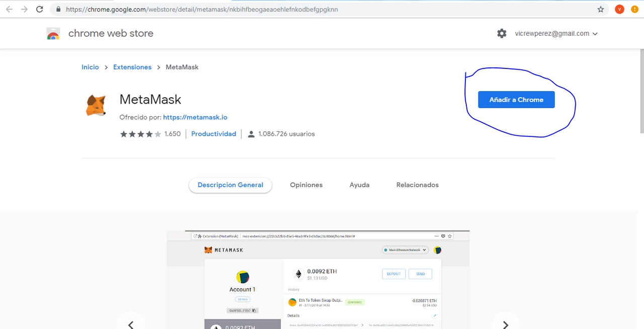644x329 pixels.
Task: Go forward with the browser forward arrow
Action: click(x=24, y=9)
